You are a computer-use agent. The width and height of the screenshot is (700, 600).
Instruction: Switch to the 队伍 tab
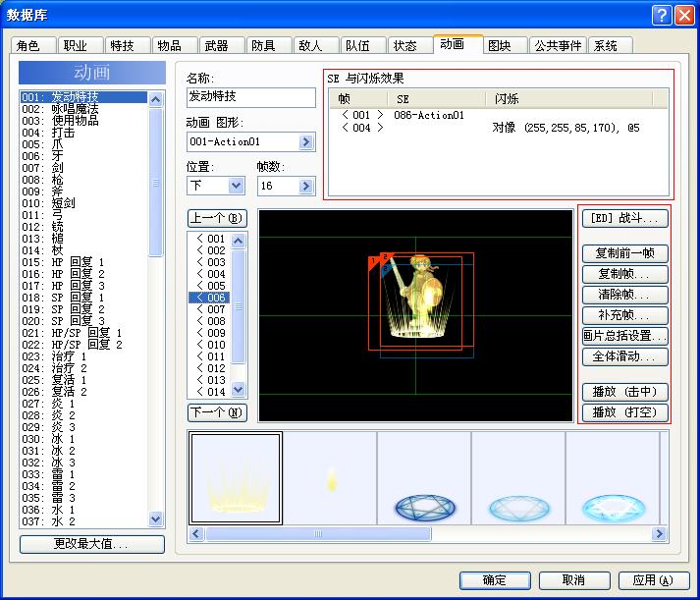(x=362, y=45)
